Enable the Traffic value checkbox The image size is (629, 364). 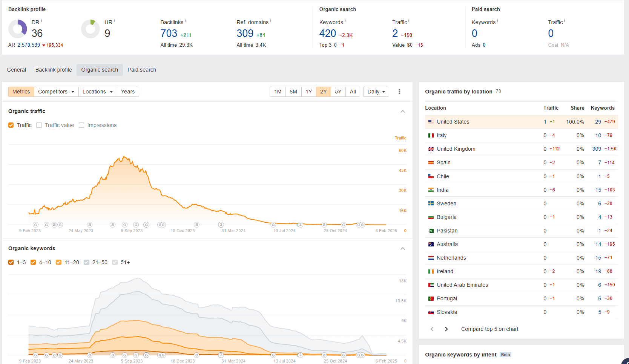click(x=39, y=125)
